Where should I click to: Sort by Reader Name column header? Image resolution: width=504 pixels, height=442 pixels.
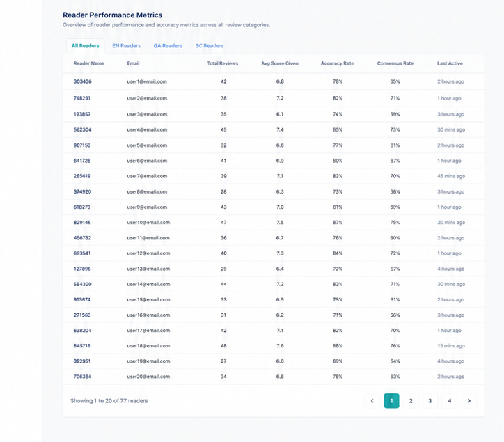88,63
